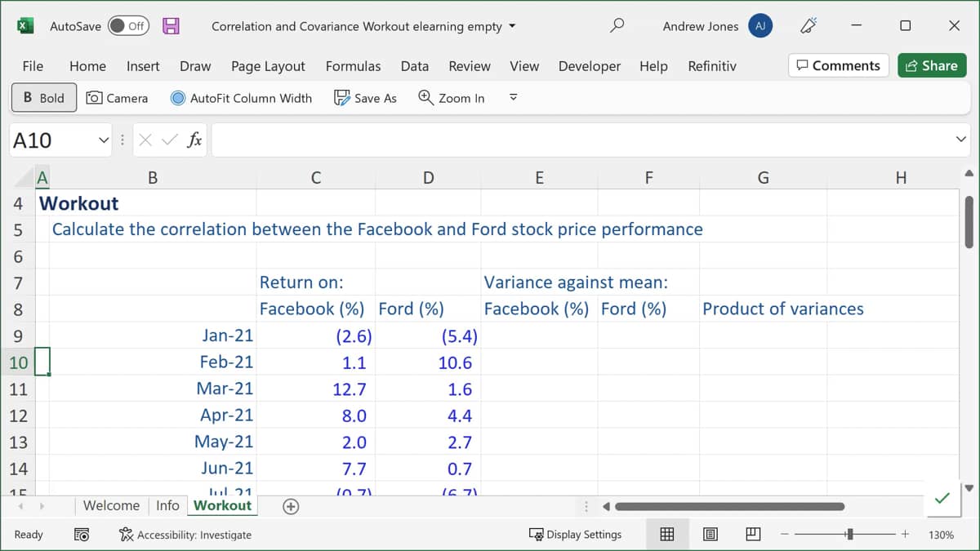
Task: Switch to the Home tab
Action: click(87, 66)
